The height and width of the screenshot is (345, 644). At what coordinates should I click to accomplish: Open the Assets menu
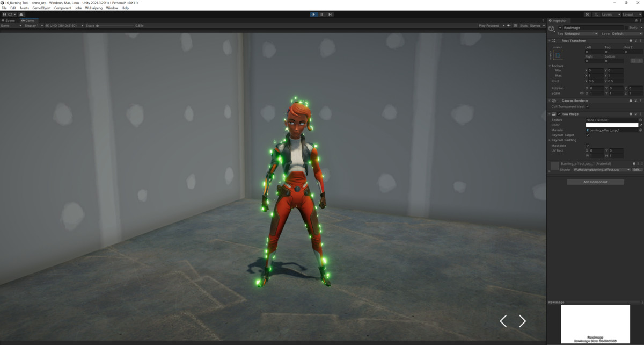(x=24, y=8)
